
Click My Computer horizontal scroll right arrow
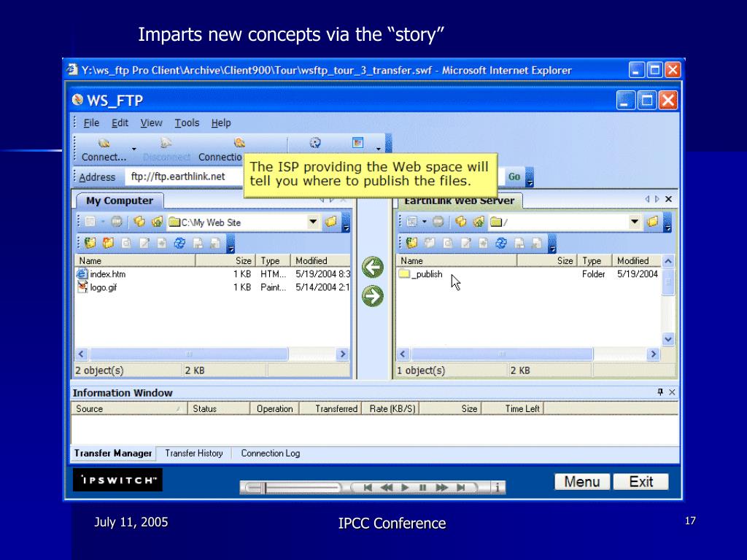[343, 354]
